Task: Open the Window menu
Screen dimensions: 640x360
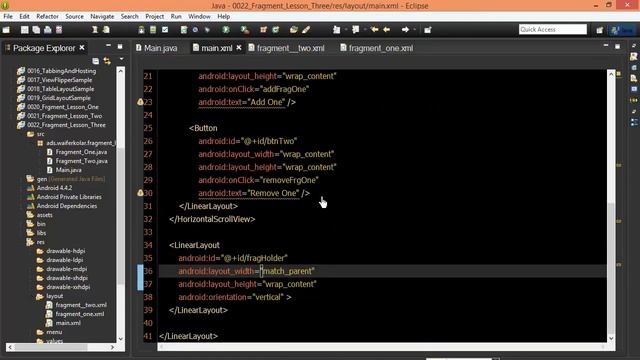Action: tap(199, 16)
